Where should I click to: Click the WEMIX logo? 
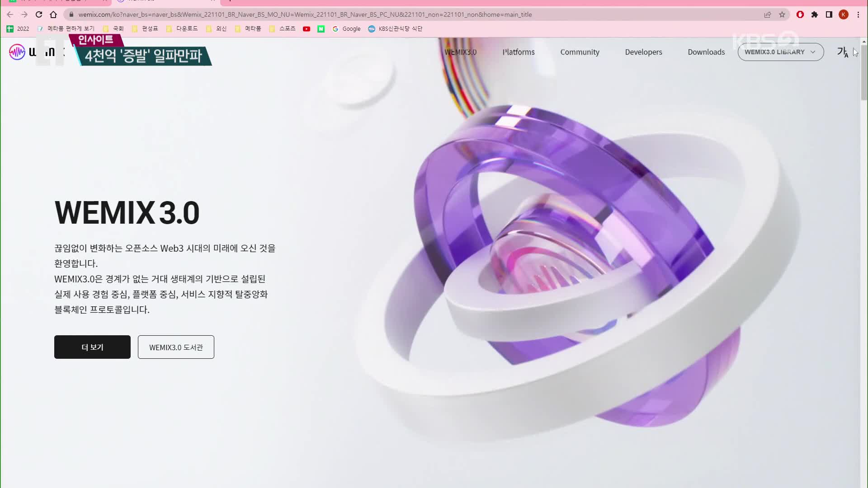[x=36, y=52]
